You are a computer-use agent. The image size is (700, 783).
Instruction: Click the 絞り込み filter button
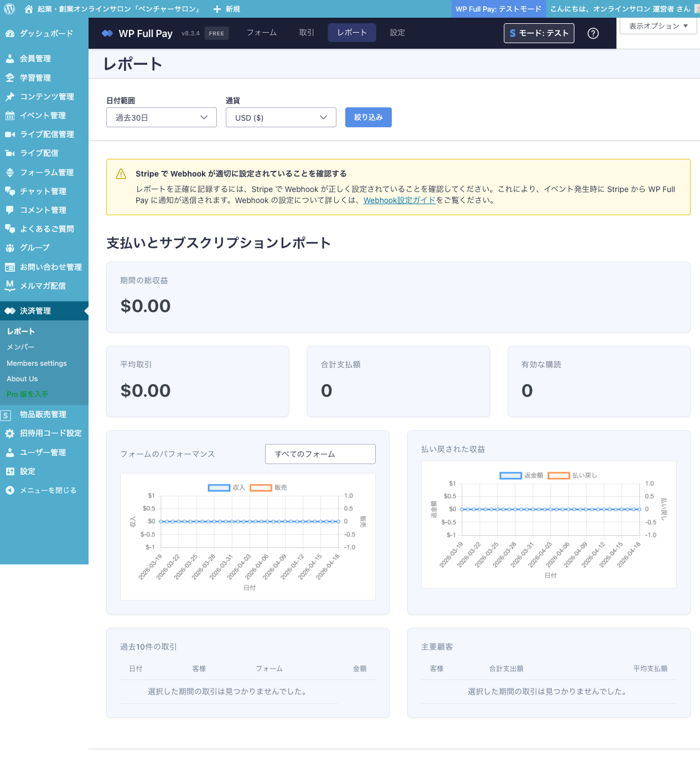pyautogui.click(x=369, y=117)
